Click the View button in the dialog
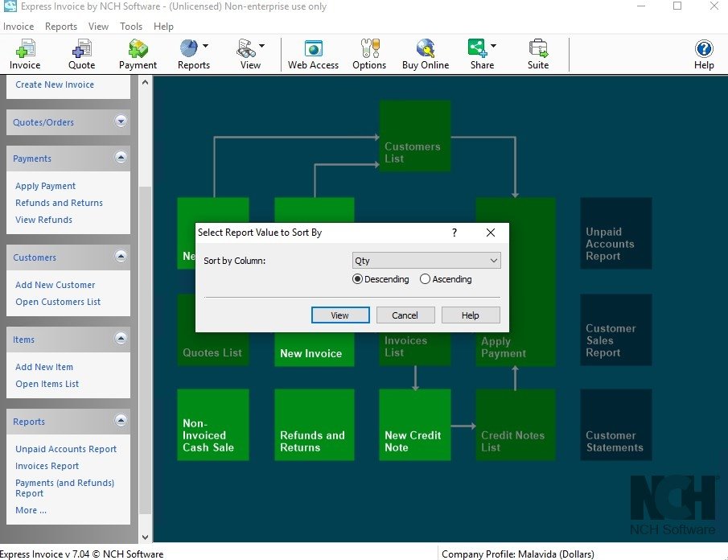Screen dimensions: 728x560 [340, 315]
